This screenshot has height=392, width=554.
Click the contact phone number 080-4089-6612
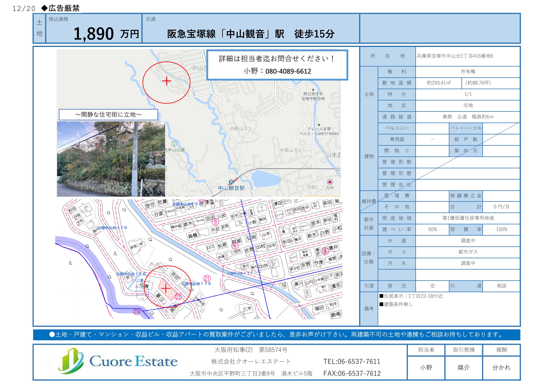point(288,71)
